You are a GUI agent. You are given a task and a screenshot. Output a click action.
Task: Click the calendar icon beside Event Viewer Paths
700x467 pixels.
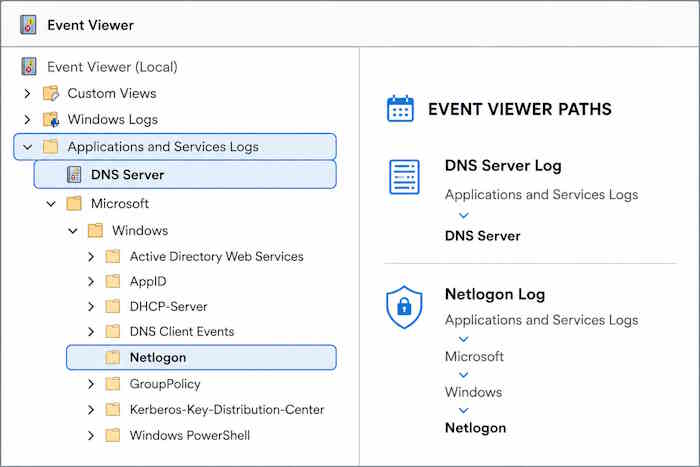400,108
